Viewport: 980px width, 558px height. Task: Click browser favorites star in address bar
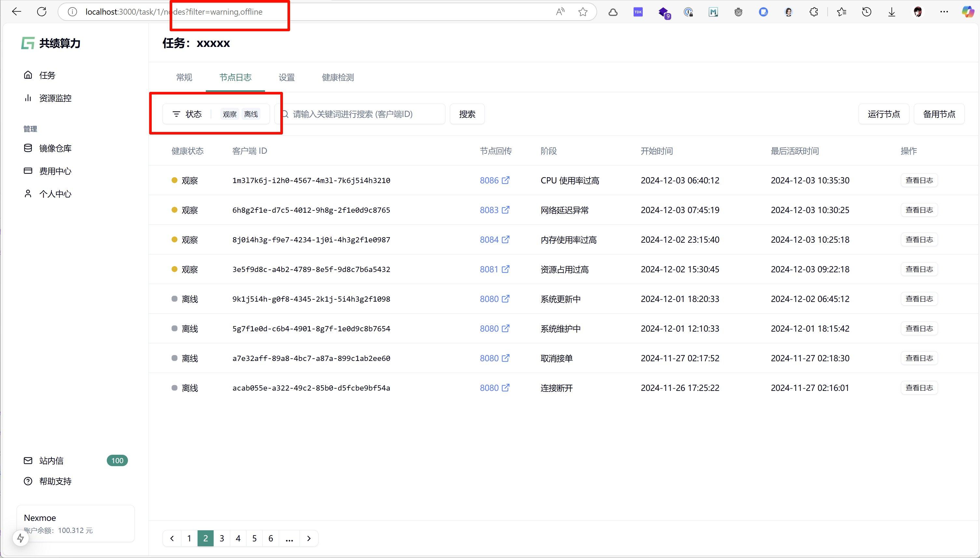[x=583, y=12]
